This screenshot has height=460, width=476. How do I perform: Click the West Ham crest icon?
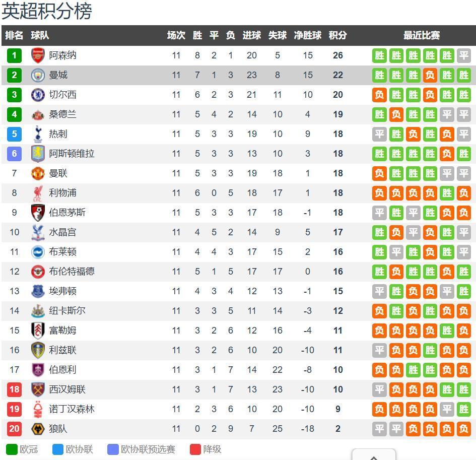coord(38,389)
